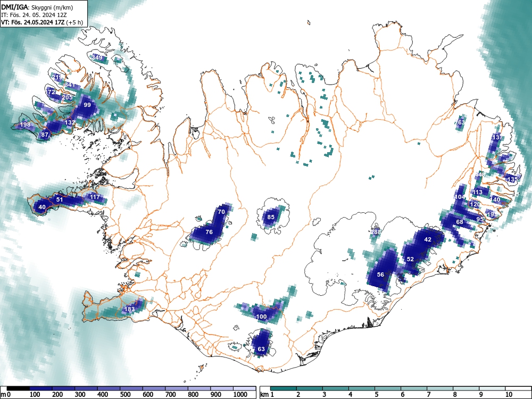532x399 pixels.
Task: Click the visibility value '263' on the map
Action: (x=460, y=122)
